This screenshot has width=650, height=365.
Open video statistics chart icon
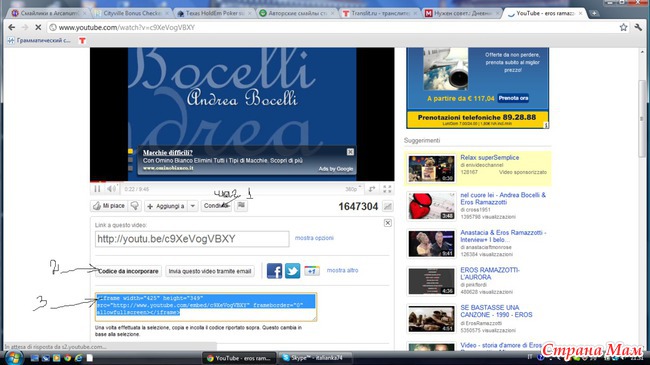(x=388, y=206)
